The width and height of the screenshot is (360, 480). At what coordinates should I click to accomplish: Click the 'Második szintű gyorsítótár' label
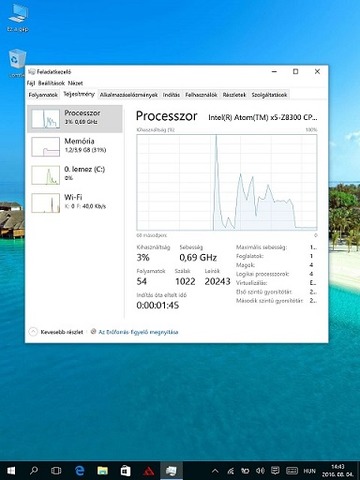point(269,301)
